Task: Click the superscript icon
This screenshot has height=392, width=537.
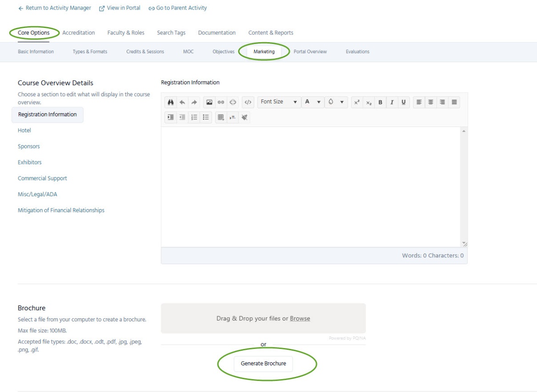Action: [x=357, y=102]
